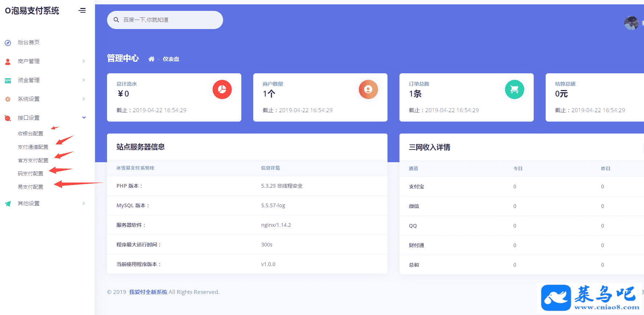Image resolution: width=644 pixels, height=315 pixels.
Task: Open 码支付配置 submenu entry
Action: [30, 173]
